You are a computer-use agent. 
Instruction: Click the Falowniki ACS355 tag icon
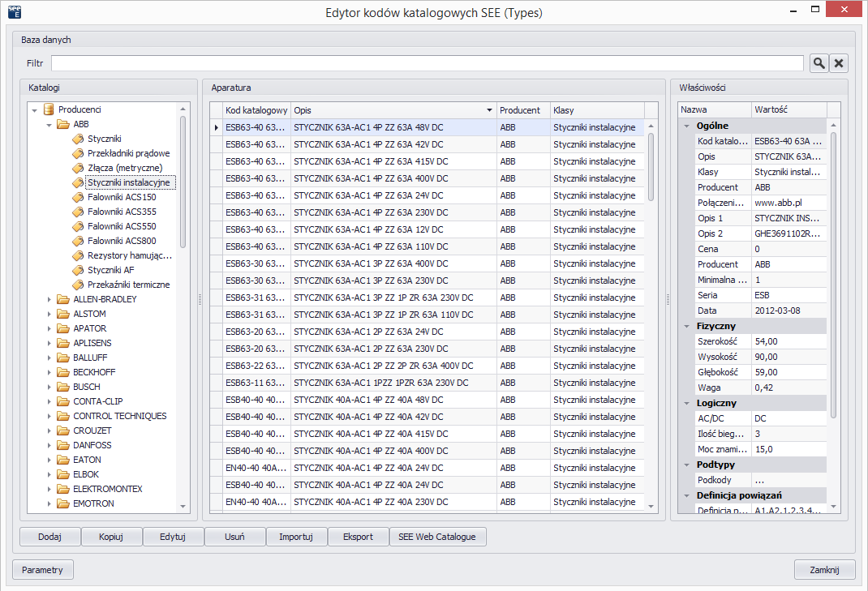click(x=78, y=212)
